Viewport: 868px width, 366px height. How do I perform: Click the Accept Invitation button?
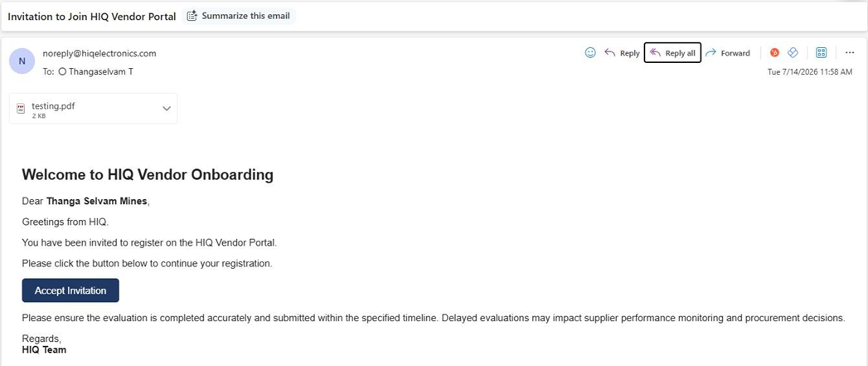[70, 290]
